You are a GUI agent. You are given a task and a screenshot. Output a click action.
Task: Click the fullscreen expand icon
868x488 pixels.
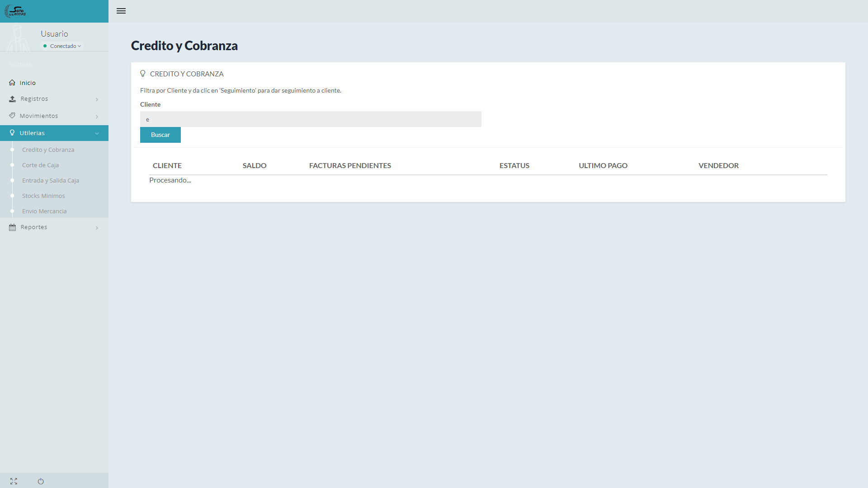(14, 481)
